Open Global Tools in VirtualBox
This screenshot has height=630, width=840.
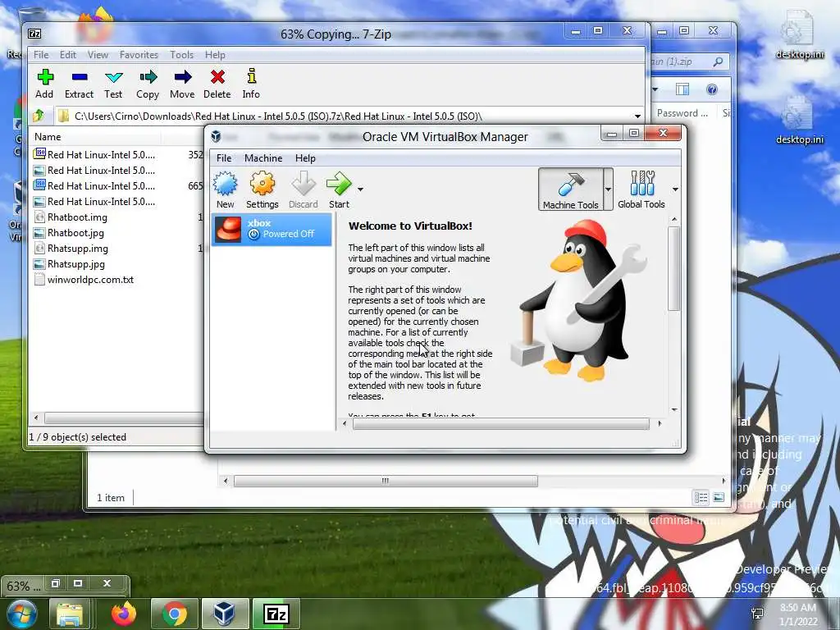coord(641,189)
